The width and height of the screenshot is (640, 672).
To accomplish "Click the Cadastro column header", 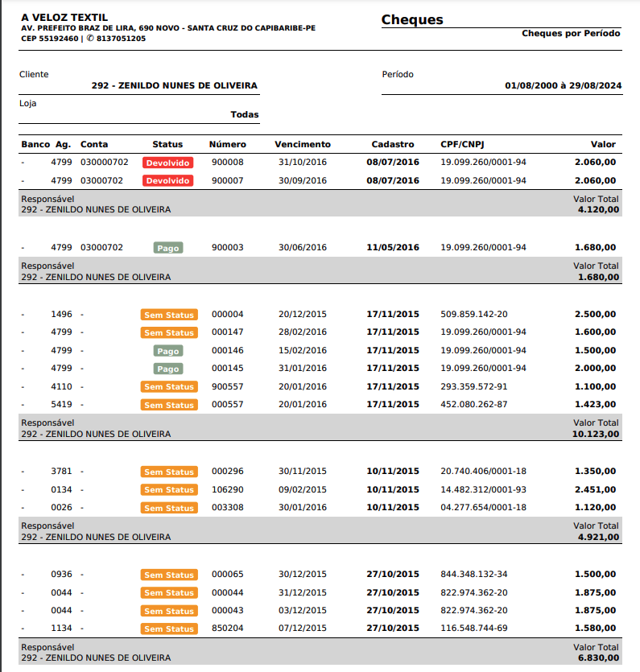I will (392, 145).
